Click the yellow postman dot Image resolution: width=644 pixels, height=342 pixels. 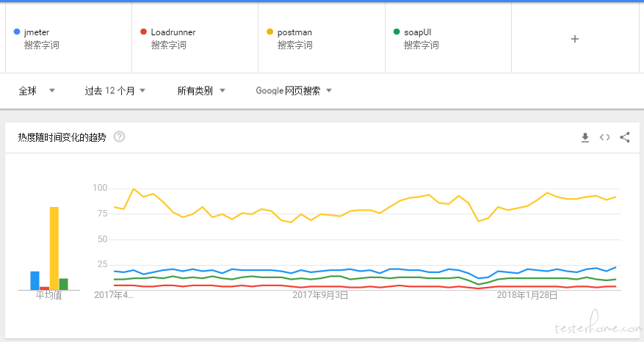coord(269,32)
